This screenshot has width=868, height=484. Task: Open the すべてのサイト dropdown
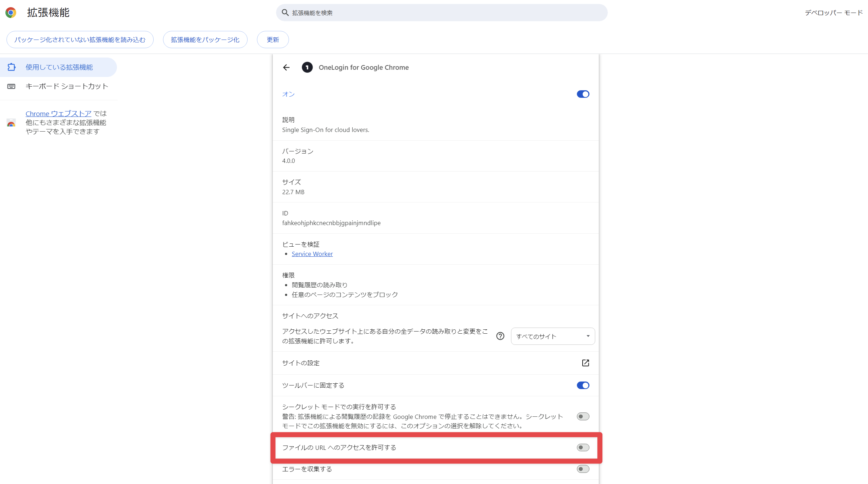(553, 336)
